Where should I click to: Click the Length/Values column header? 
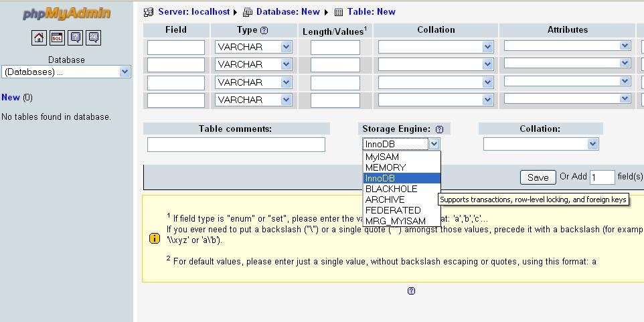(x=335, y=31)
